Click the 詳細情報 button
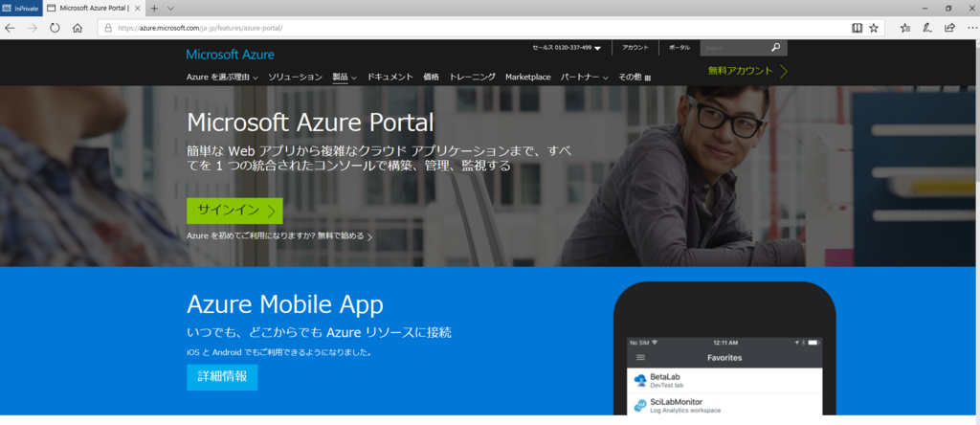This screenshot has width=980, height=425. [222, 377]
